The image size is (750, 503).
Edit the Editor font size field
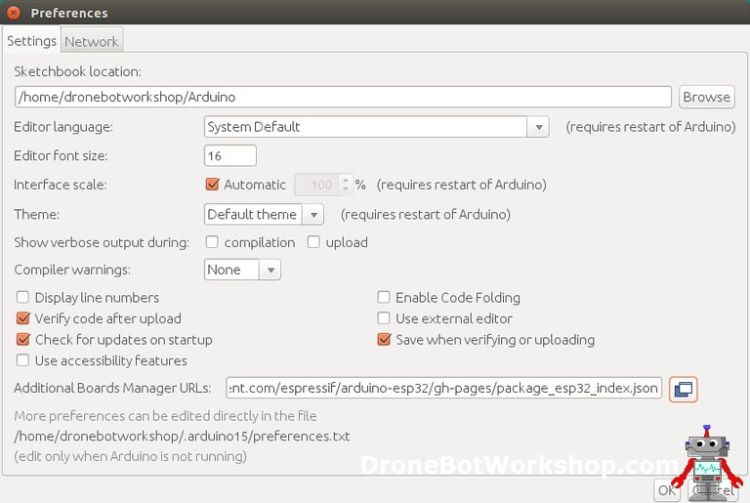coord(230,156)
